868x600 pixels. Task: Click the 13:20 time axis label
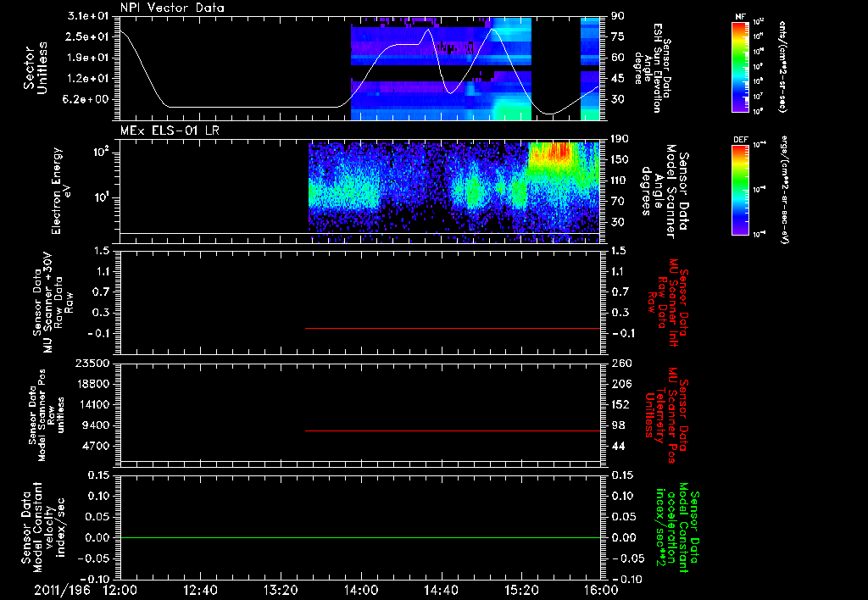[x=281, y=590]
